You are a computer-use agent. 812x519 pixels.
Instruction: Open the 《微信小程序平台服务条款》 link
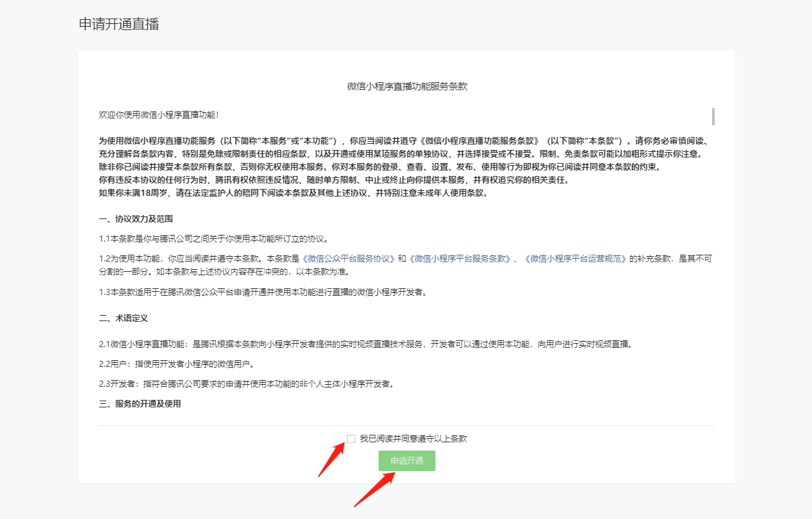pos(460,258)
